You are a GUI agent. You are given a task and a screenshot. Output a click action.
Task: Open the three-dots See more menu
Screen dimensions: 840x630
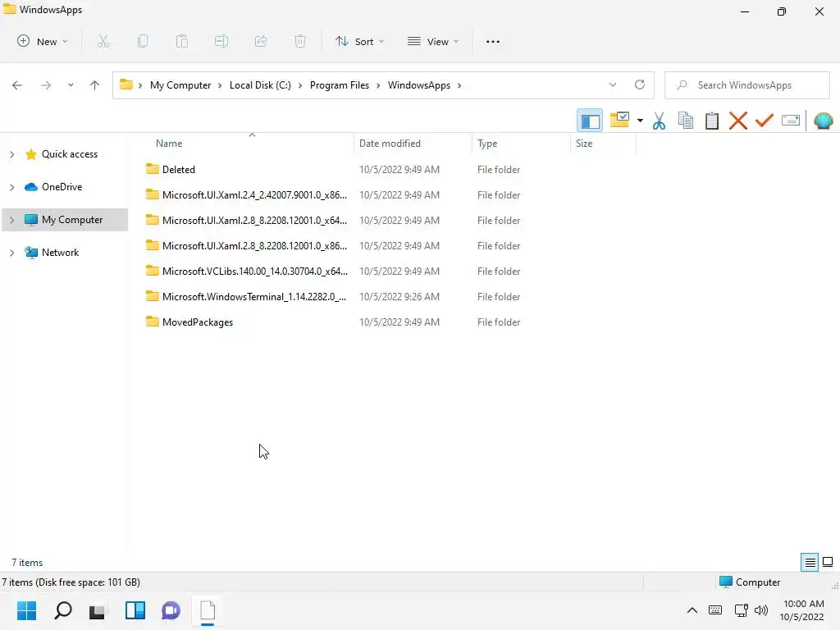tap(493, 41)
